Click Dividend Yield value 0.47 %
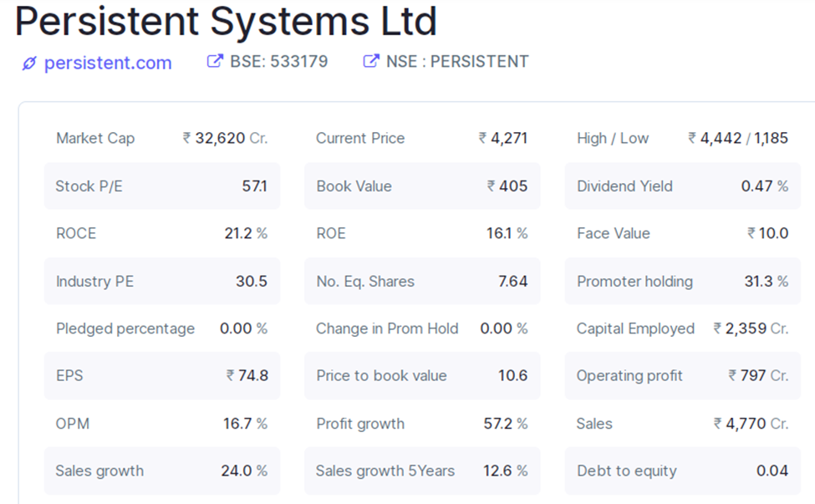Viewport: 815px width, 504px height. [x=765, y=186]
